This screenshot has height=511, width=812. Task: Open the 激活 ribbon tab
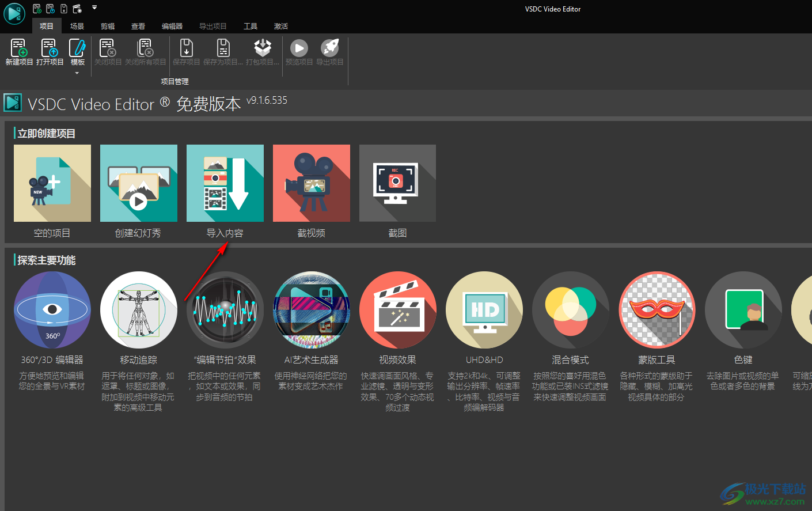click(x=281, y=26)
